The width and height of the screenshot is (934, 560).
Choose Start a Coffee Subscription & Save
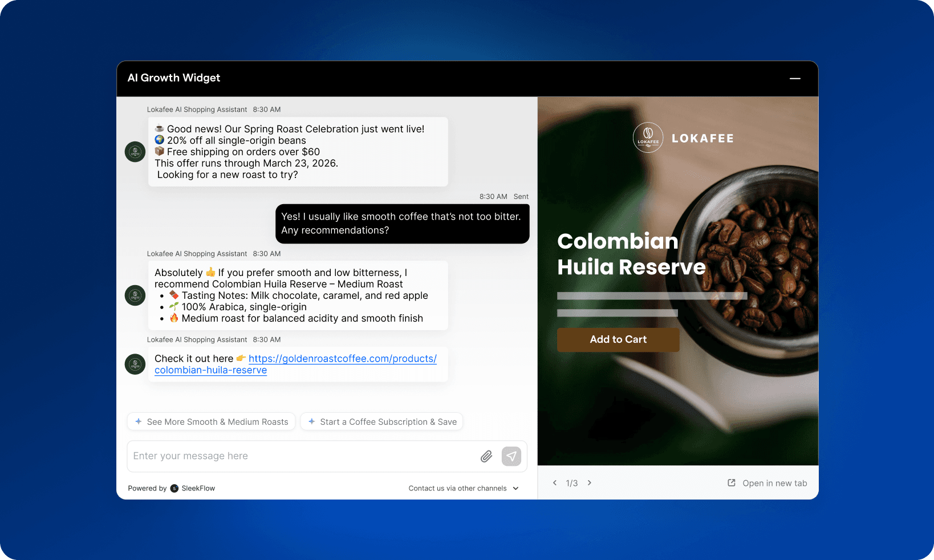[x=381, y=422]
